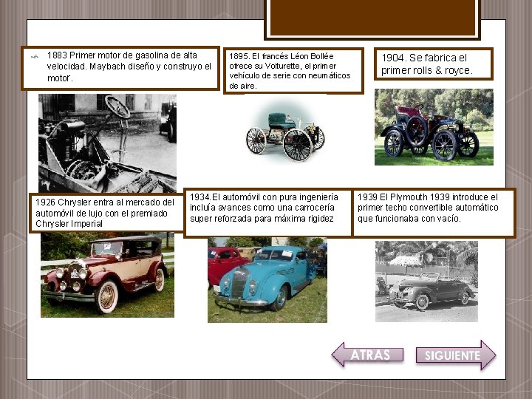532x399 pixels.
Task: Click the '1904. Se fabrica el primer rolls & royce' box
Action: [x=434, y=64]
